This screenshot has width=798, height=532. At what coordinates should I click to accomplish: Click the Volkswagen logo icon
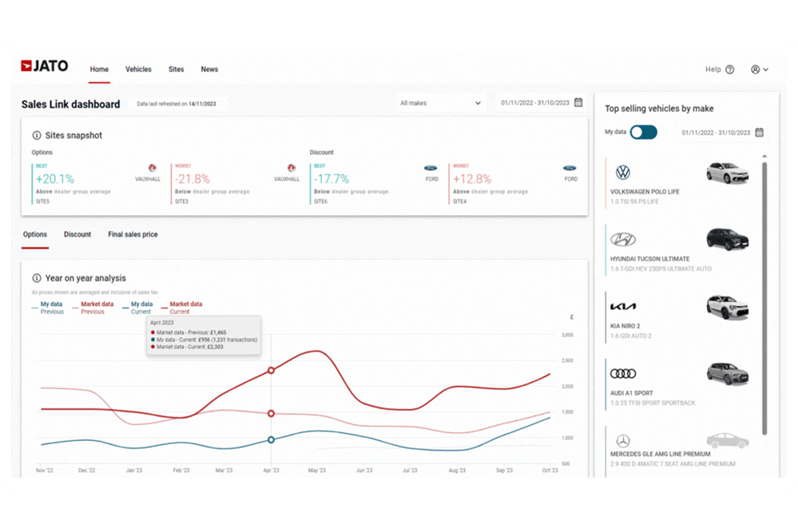tap(622, 173)
